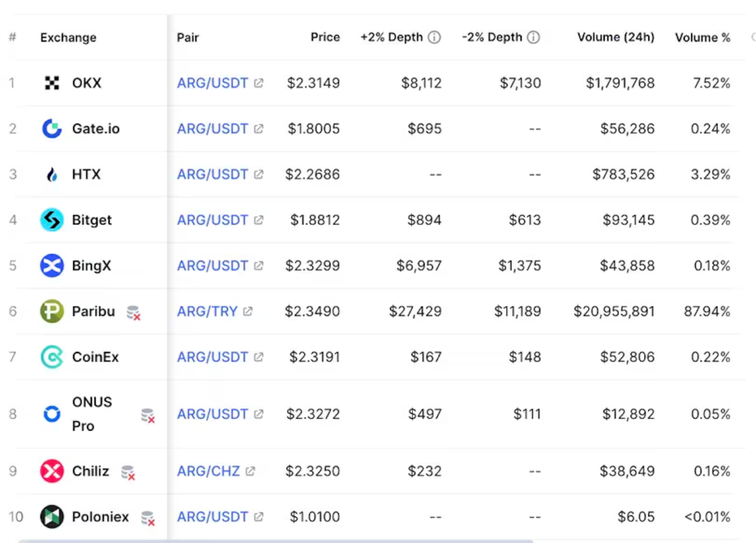Click the HTX flame logo
756x543 pixels.
pos(52,174)
